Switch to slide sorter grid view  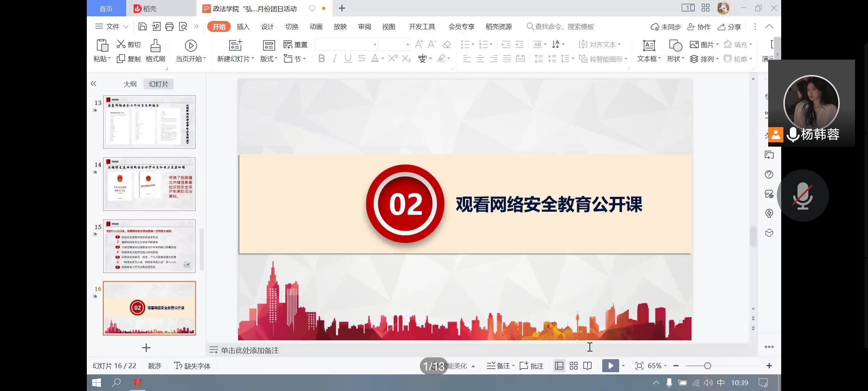tap(573, 366)
